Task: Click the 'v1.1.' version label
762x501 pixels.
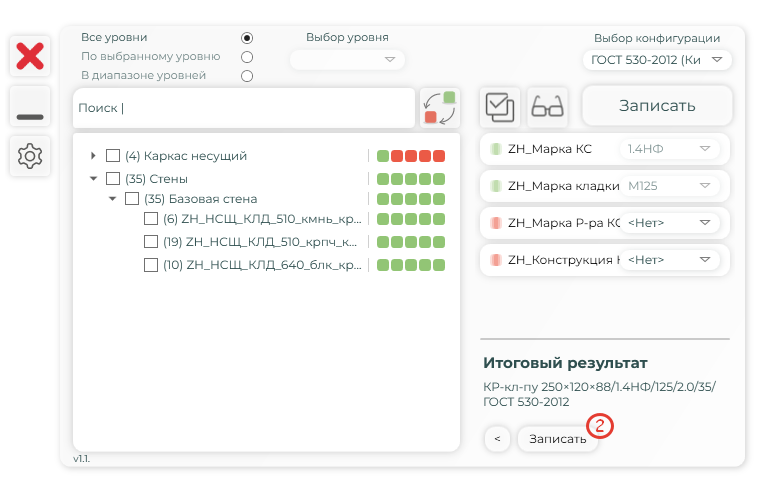Action: coord(82,458)
